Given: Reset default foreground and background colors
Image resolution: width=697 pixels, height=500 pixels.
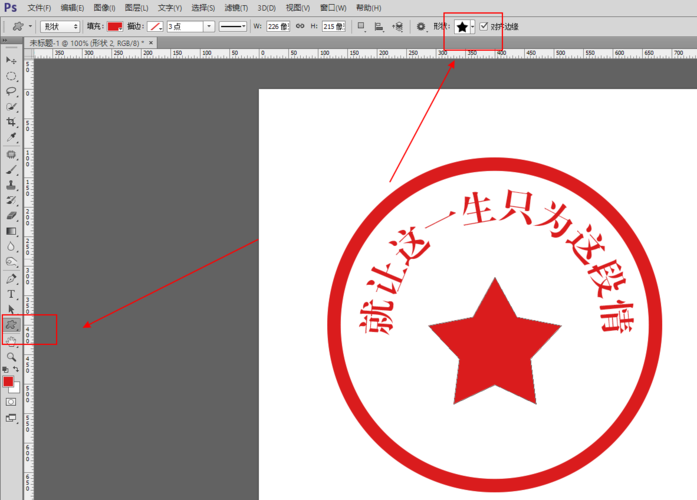Looking at the screenshot, I should point(5,369).
